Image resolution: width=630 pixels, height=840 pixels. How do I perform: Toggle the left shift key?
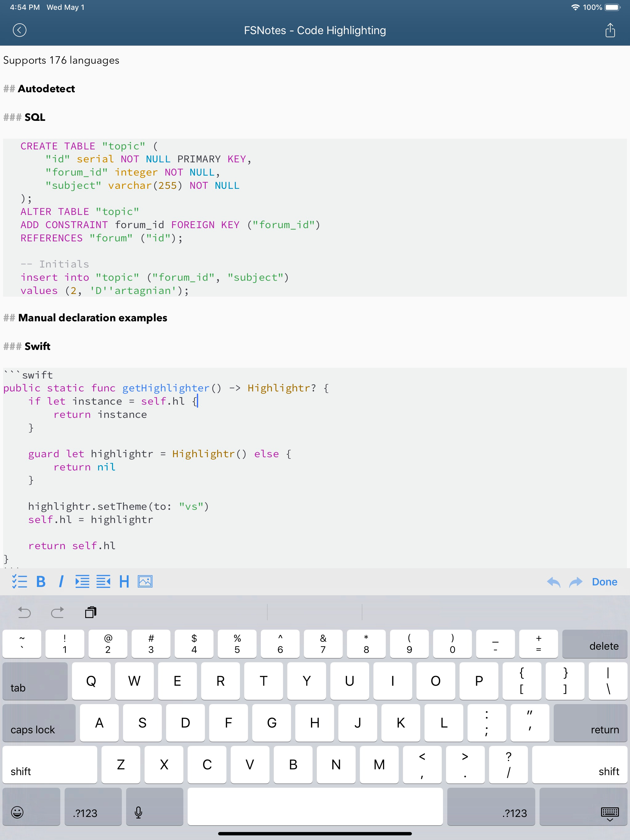coord(50,764)
